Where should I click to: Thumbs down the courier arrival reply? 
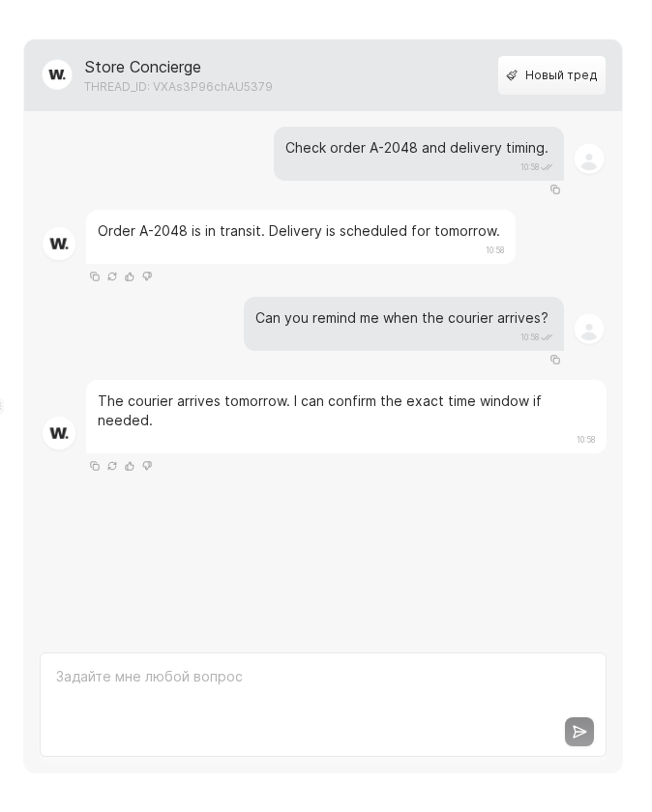pos(147,466)
